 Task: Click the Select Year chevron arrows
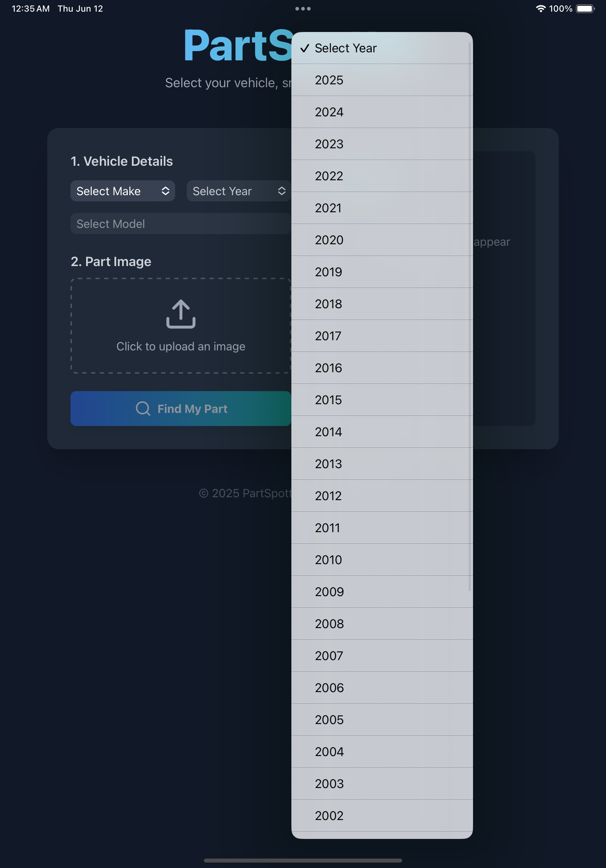(282, 191)
